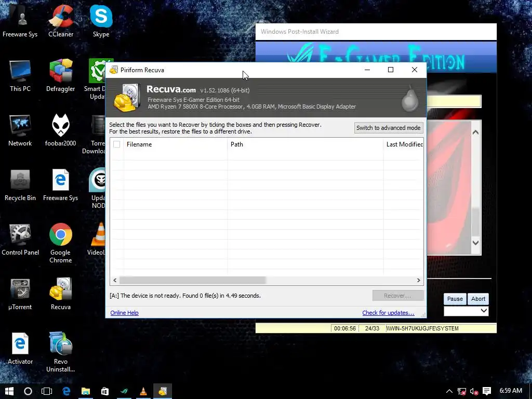Click the device not ready status text
Image resolution: width=532 pixels, height=399 pixels.
coord(185,296)
